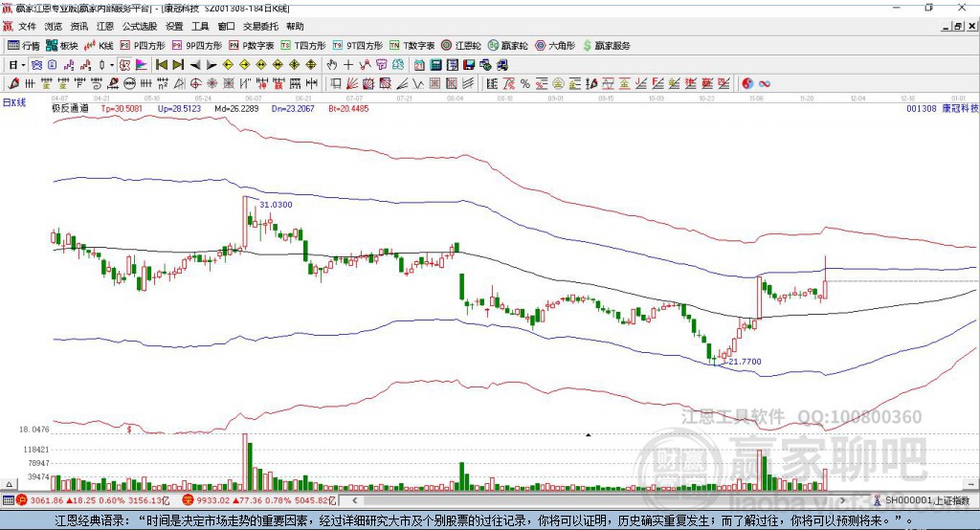Open the T四方形 tool
The width and height of the screenshot is (980, 530).
[303, 46]
